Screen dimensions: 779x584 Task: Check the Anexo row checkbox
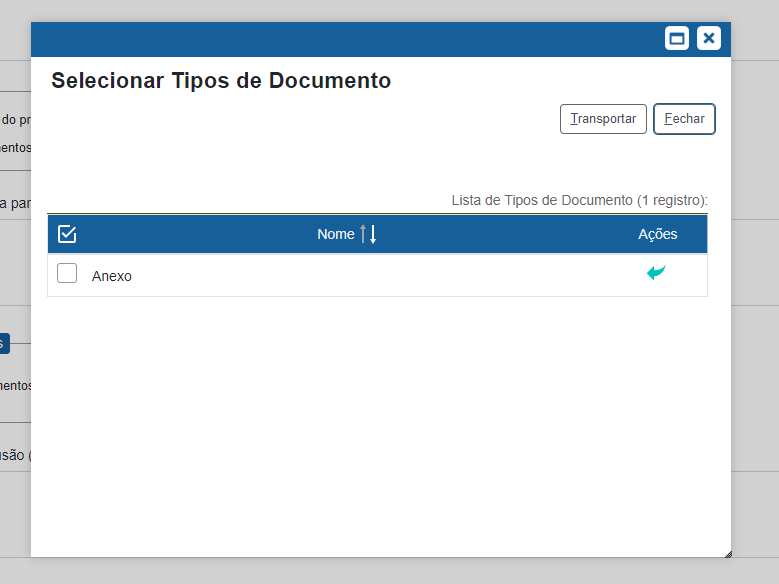tap(67, 273)
